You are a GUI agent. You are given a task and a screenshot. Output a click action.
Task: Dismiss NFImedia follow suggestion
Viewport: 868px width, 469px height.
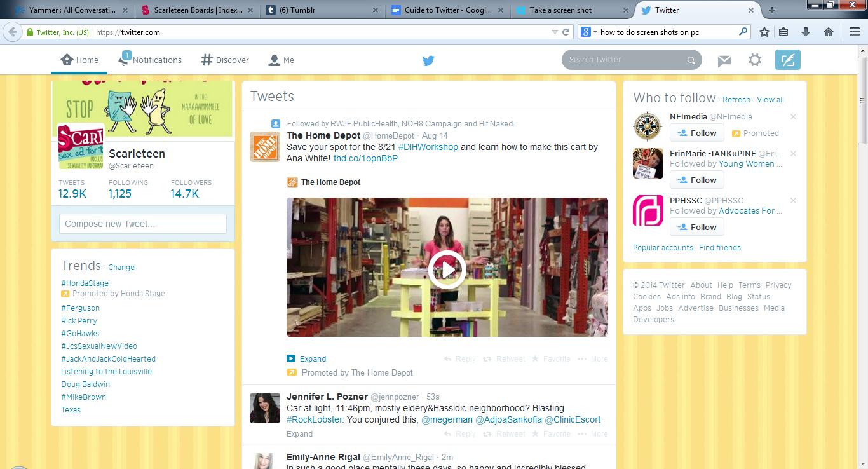(793, 117)
